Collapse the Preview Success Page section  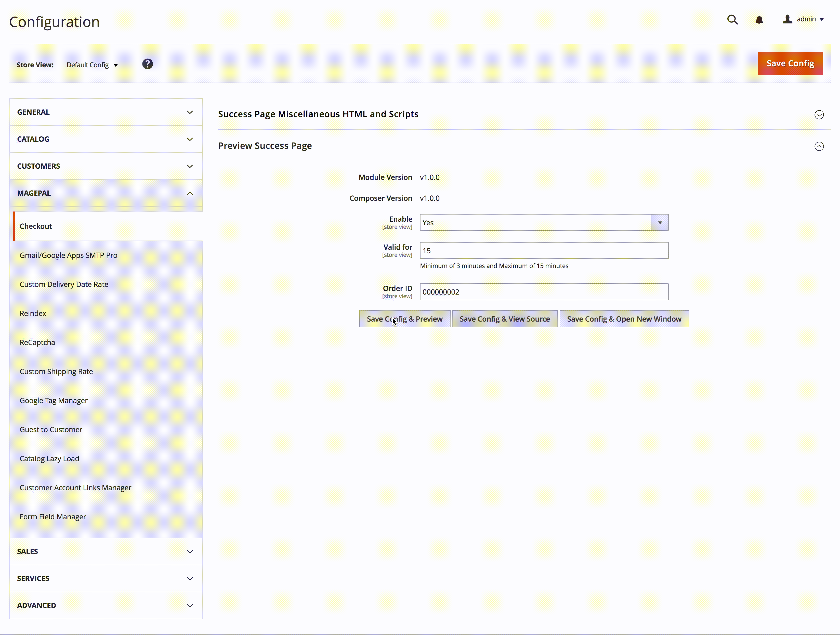tap(819, 146)
